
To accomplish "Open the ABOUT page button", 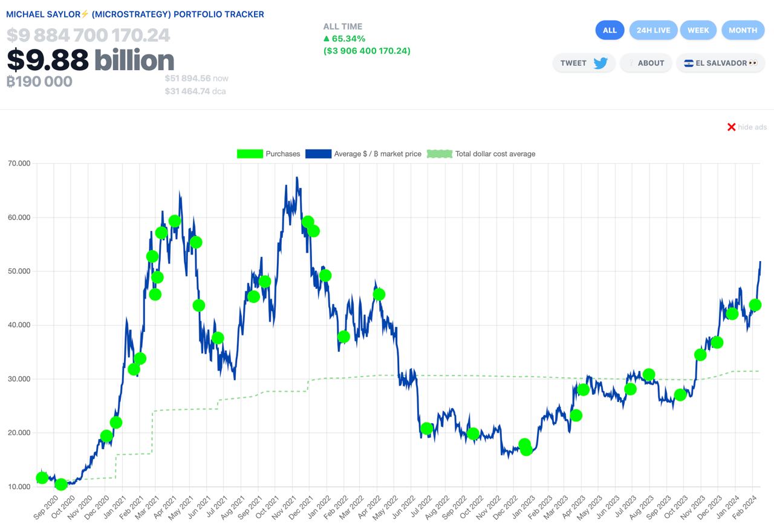I will [x=646, y=63].
